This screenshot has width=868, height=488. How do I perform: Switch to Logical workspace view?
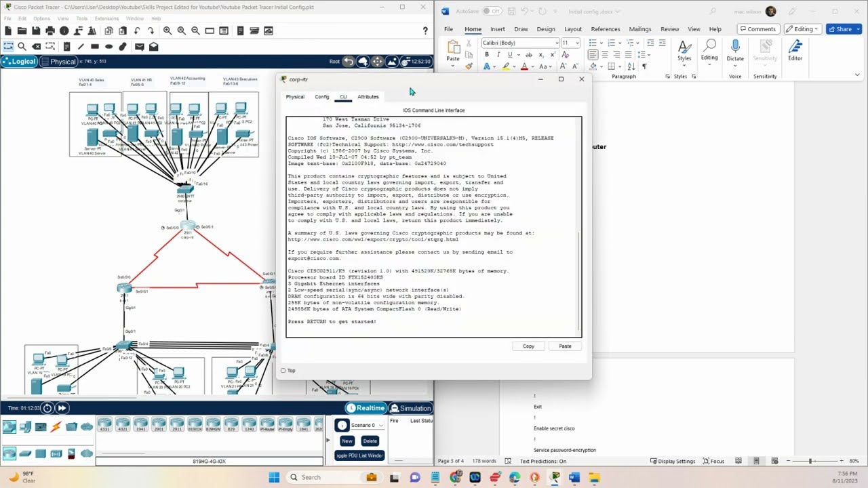pos(20,62)
